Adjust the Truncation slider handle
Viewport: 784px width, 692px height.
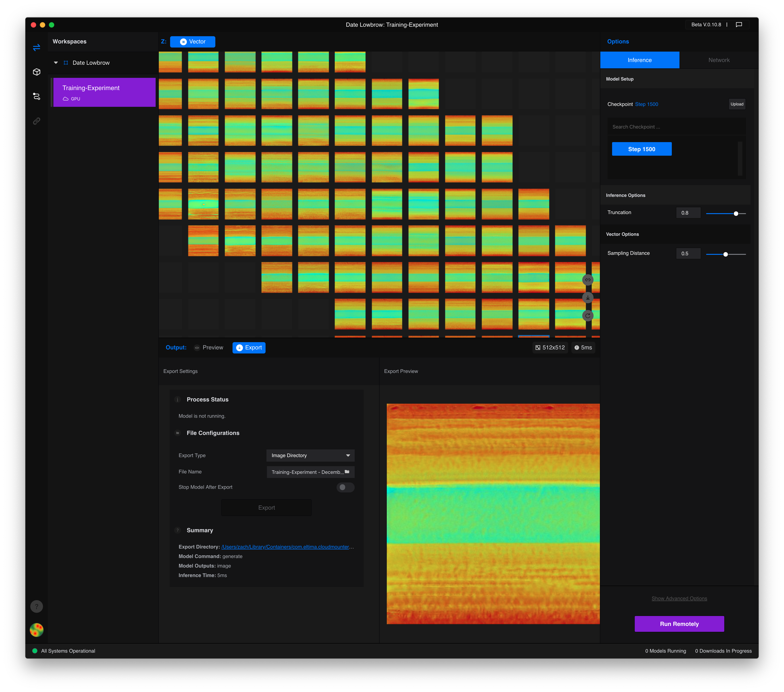(736, 214)
